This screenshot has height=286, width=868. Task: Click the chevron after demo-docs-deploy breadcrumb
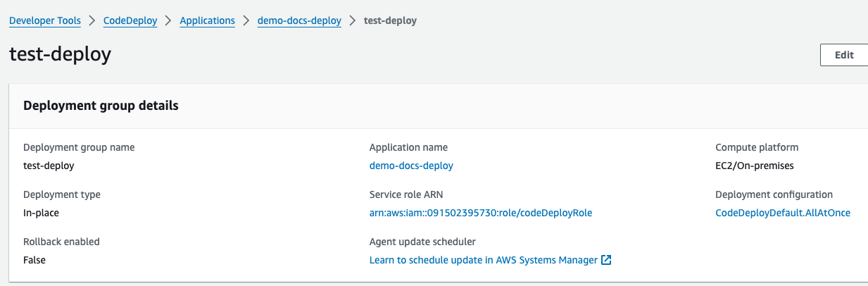click(x=353, y=20)
